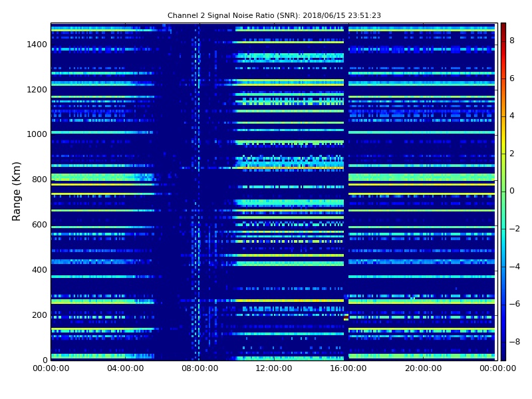
Task: Click the colorbar tick label −4
Action: 514,267
